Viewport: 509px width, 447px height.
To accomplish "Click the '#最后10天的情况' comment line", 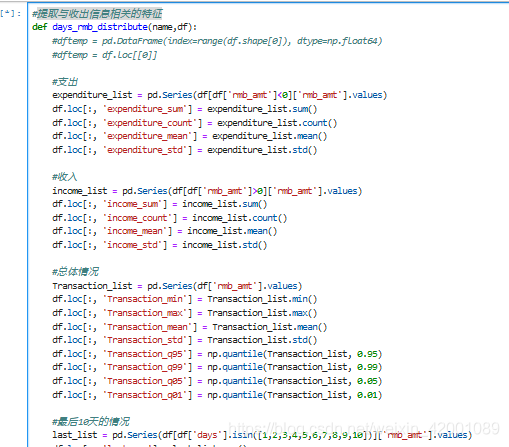I will point(91,422).
